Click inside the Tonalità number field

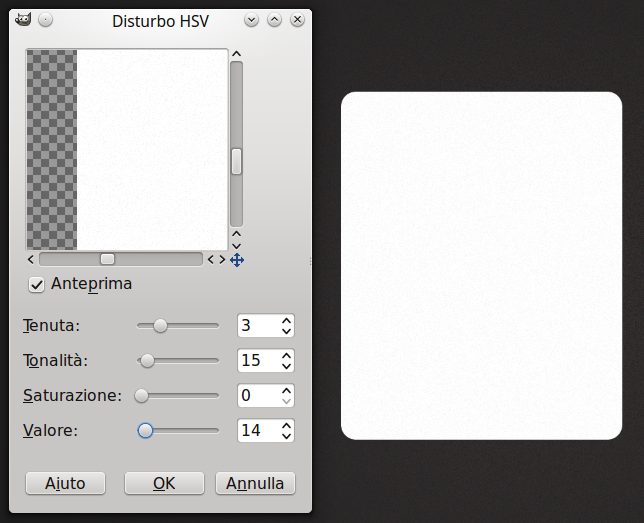259,361
